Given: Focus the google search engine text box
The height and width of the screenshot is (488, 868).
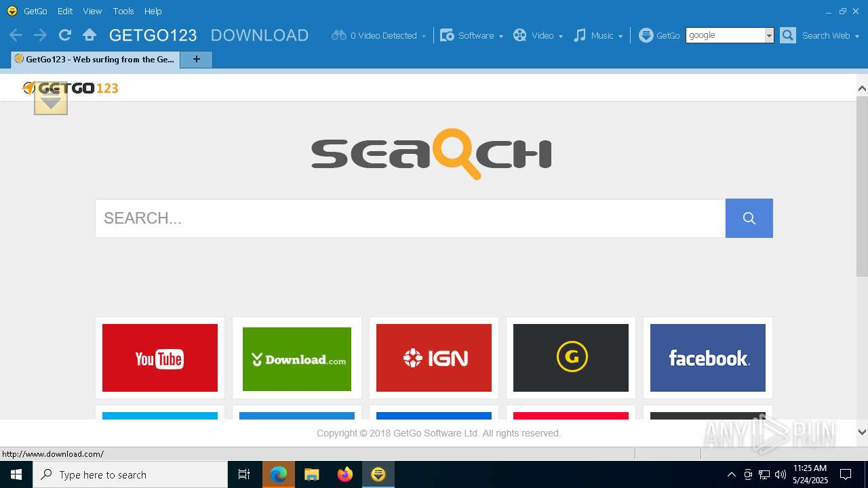Looking at the screenshot, I should (x=725, y=35).
